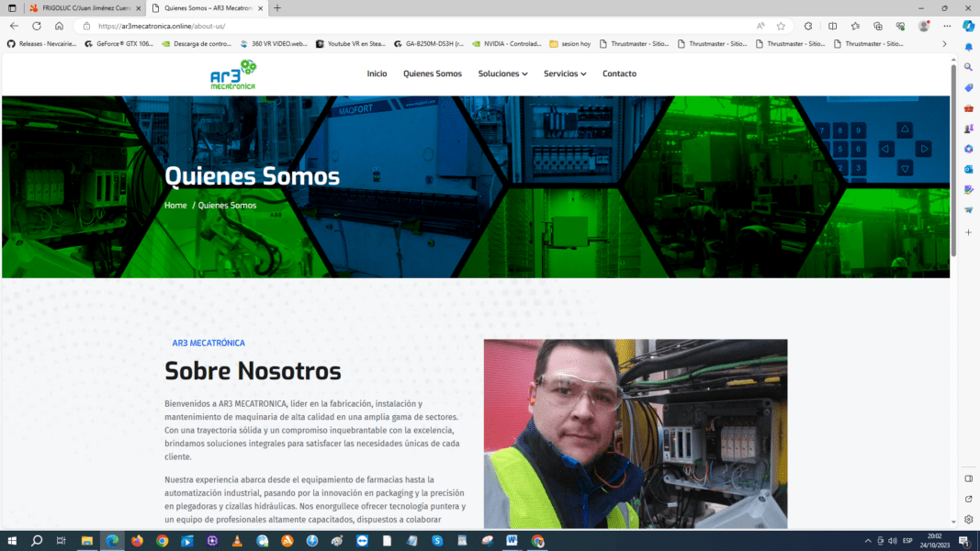Image resolution: width=980 pixels, height=551 pixels.
Task: Open Browser essentials heart icon
Action: coord(900,27)
